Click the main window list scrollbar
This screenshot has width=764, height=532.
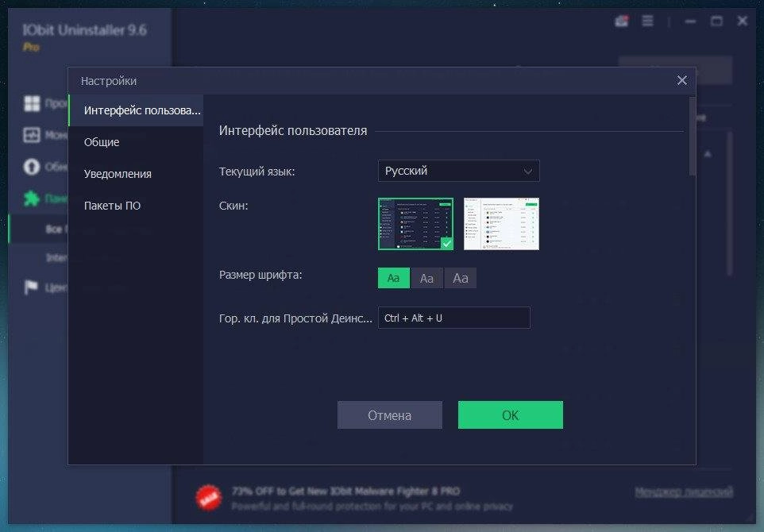pyautogui.click(x=729, y=203)
